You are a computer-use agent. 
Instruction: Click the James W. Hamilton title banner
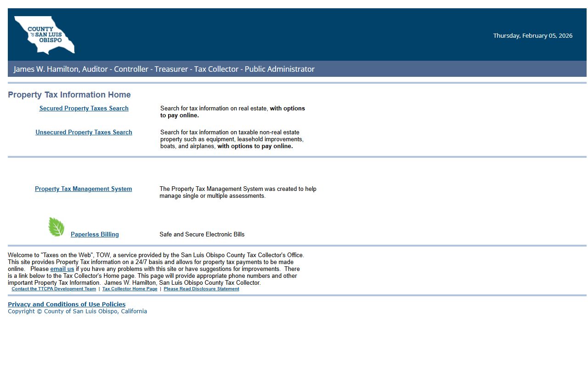pos(297,69)
